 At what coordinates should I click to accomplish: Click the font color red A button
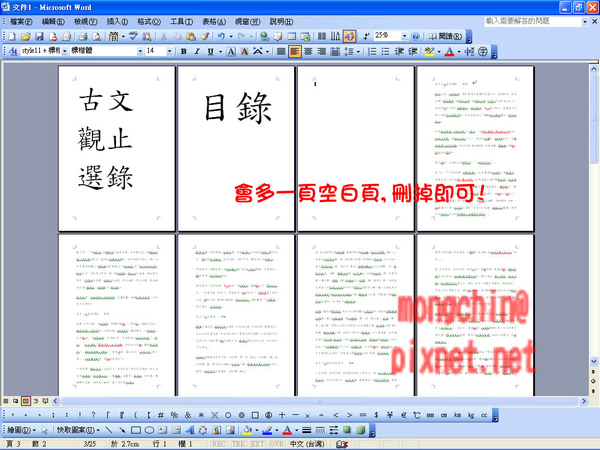pos(450,51)
